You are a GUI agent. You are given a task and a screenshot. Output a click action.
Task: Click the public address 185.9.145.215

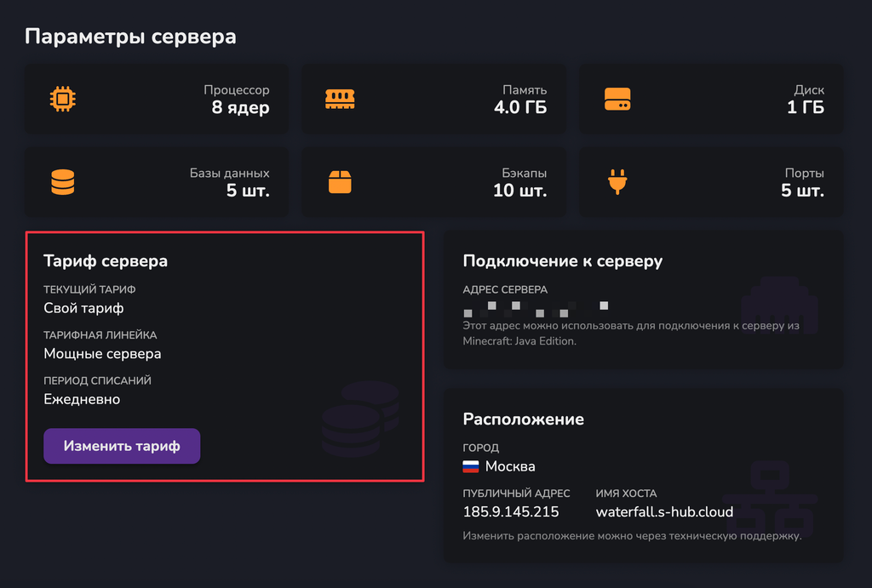pyautogui.click(x=510, y=512)
